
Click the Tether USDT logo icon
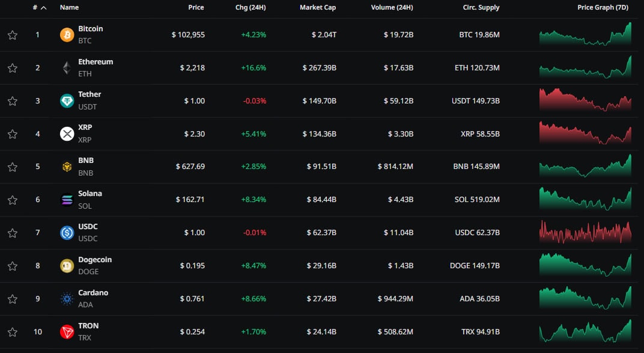67,101
